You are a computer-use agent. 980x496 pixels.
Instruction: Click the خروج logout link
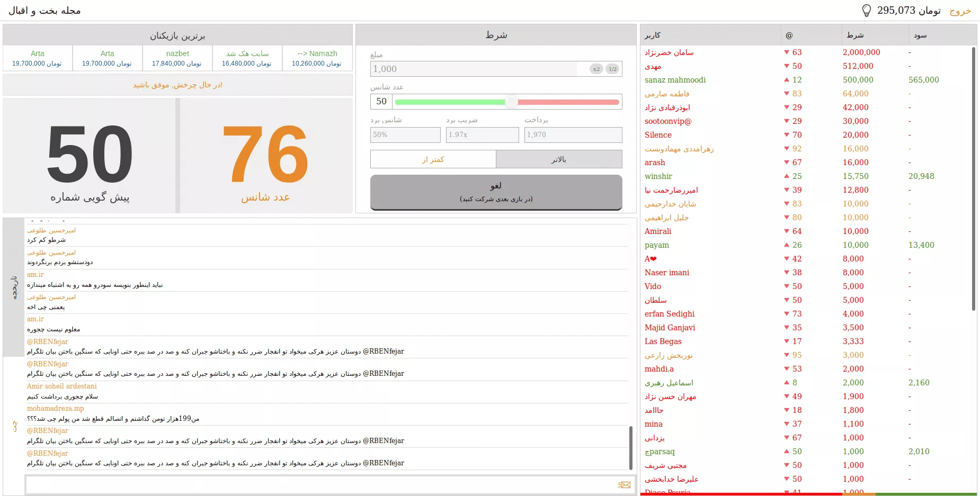coord(960,11)
